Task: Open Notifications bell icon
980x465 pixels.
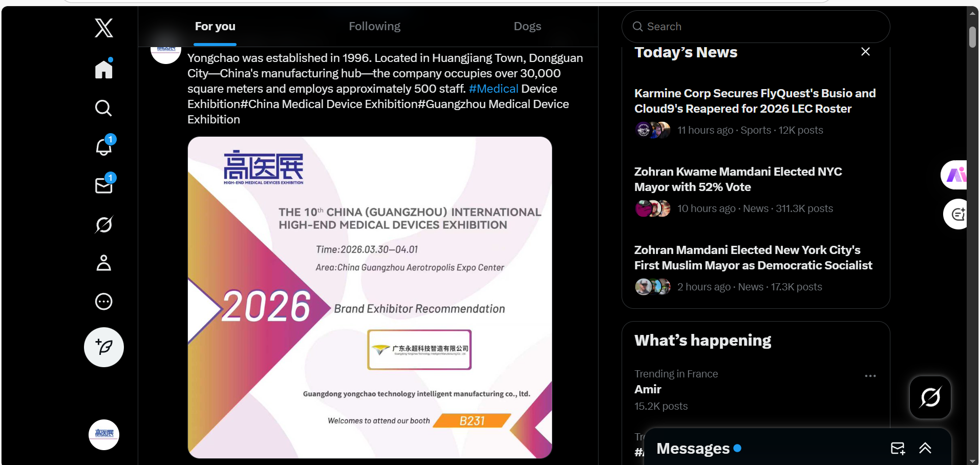Action: click(x=104, y=147)
